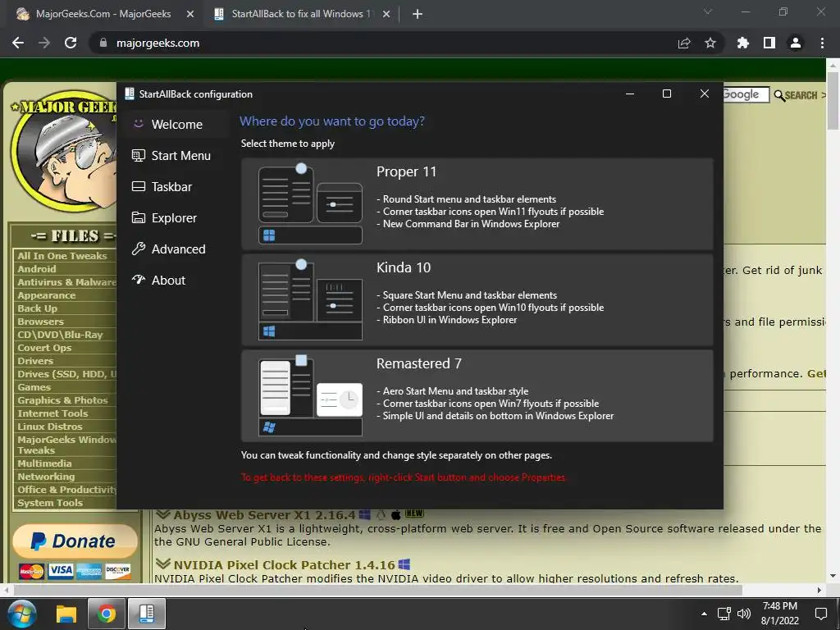Click the StartAllBack taskbar icon
Viewport: 840px width, 630px height.
click(146, 614)
